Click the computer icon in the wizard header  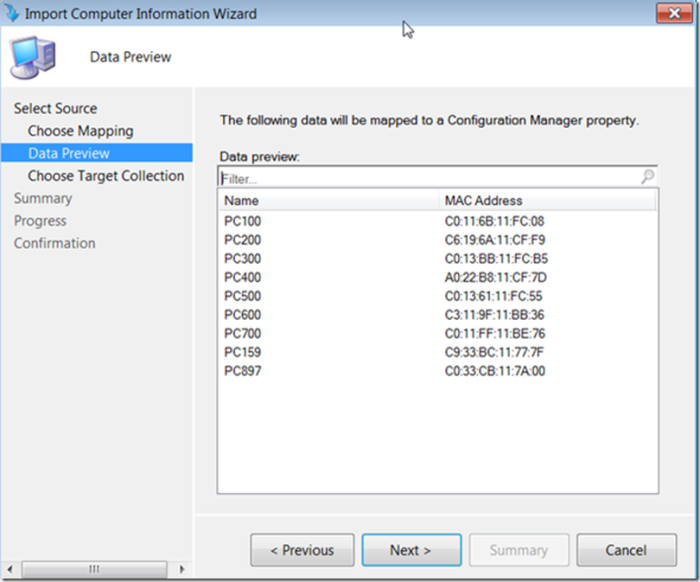click(x=33, y=58)
